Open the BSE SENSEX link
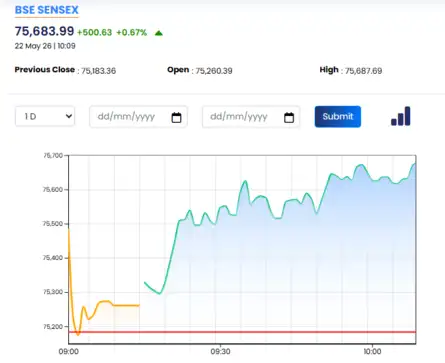This screenshot has height=363, width=445. tap(47, 10)
